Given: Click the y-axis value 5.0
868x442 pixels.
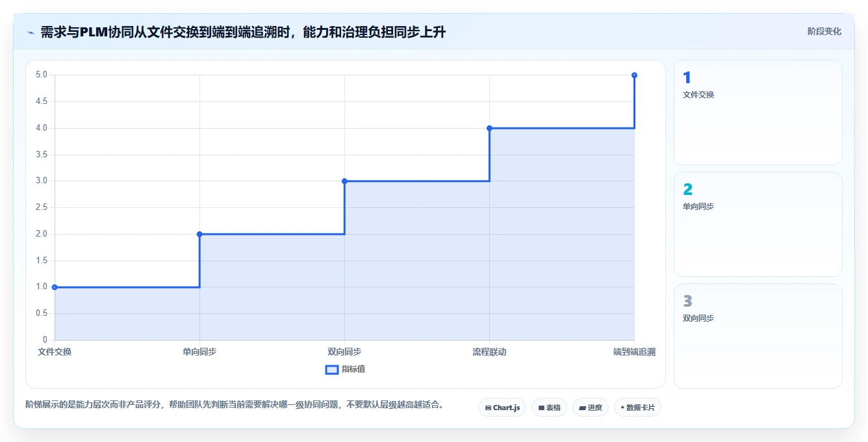Looking at the screenshot, I should click(x=42, y=75).
